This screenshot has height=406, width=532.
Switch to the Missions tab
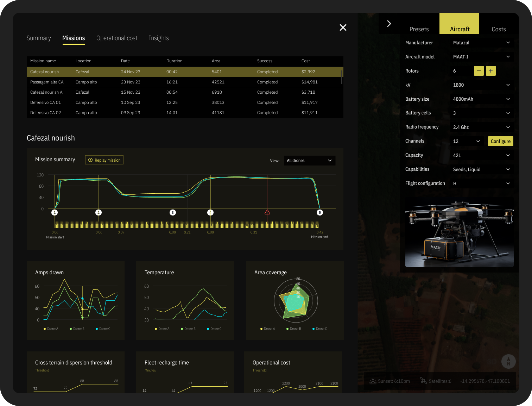[x=74, y=38]
